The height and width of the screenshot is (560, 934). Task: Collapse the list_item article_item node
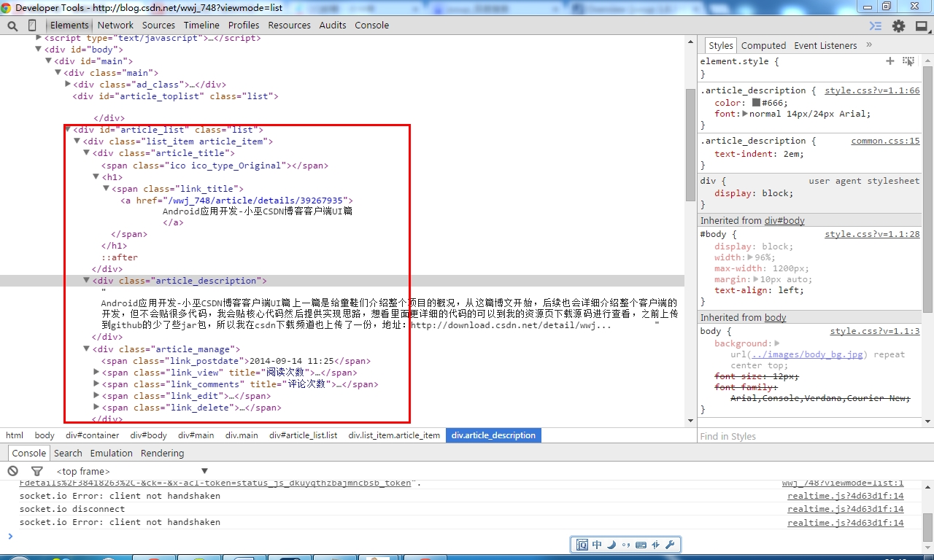(x=77, y=141)
